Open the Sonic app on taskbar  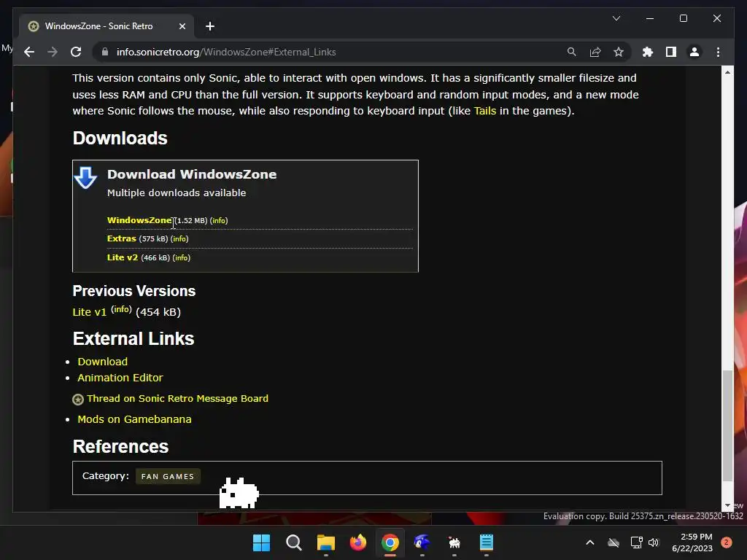(x=422, y=542)
